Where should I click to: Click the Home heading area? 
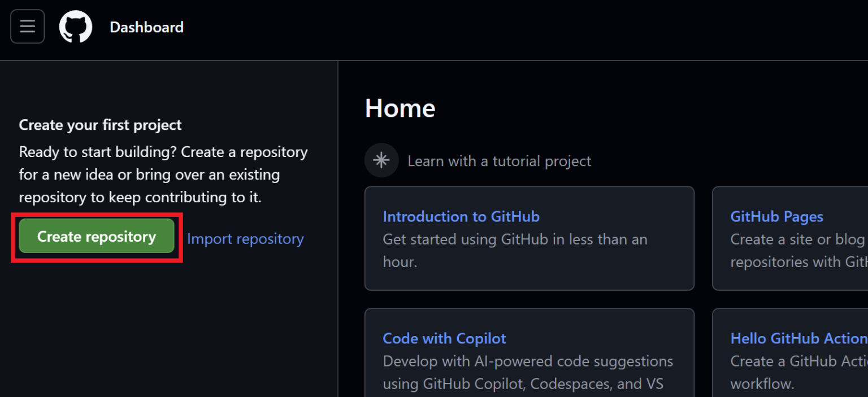pyautogui.click(x=400, y=108)
